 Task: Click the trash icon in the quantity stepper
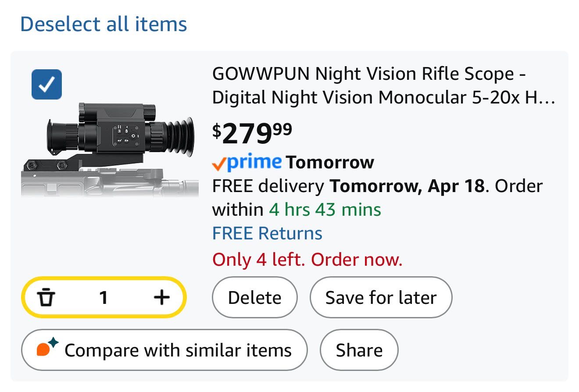click(x=46, y=298)
